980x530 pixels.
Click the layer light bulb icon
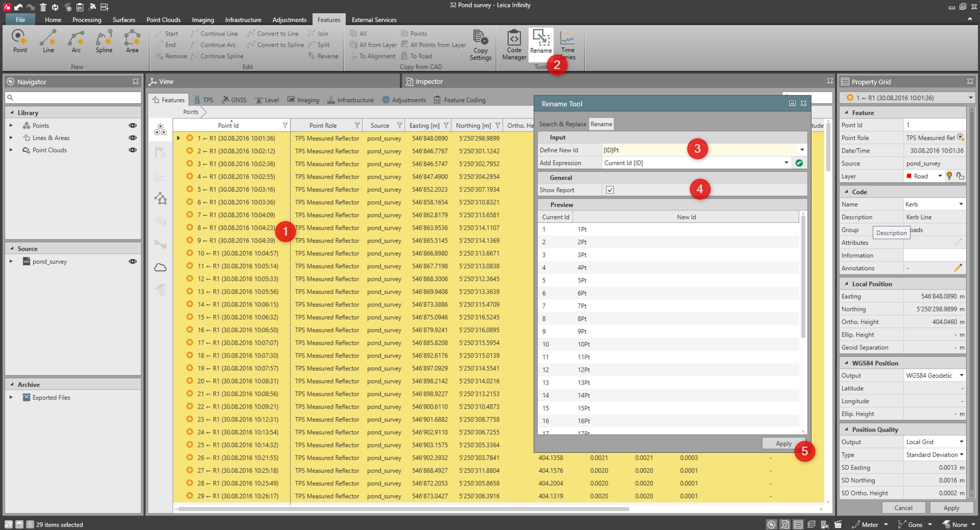click(x=949, y=176)
